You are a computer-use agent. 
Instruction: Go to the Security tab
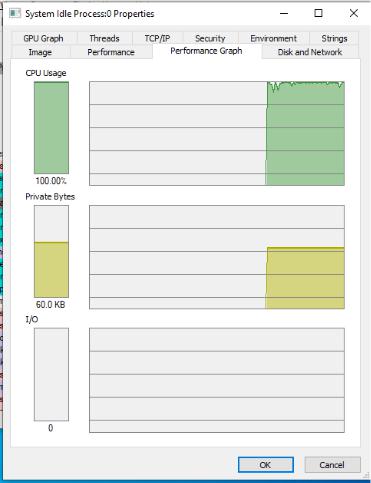coord(210,38)
